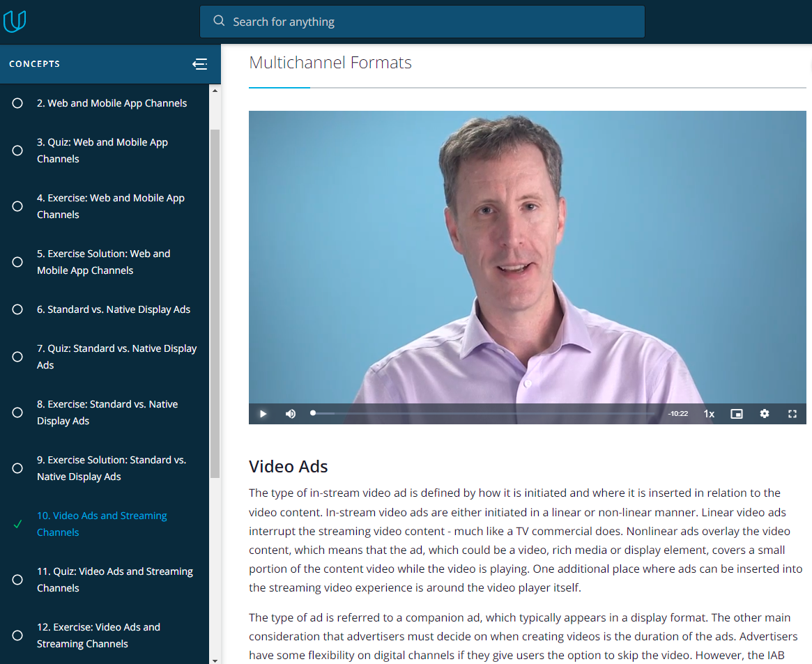This screenshot has height=664, width=812.
Task: Open video settings gear
Action: tap(765, 413)
